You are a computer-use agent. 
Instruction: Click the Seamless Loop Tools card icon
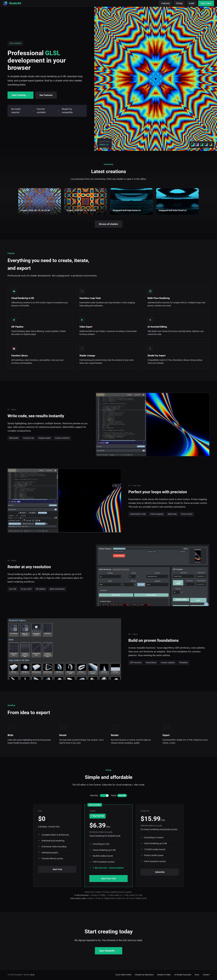(82, 291)
